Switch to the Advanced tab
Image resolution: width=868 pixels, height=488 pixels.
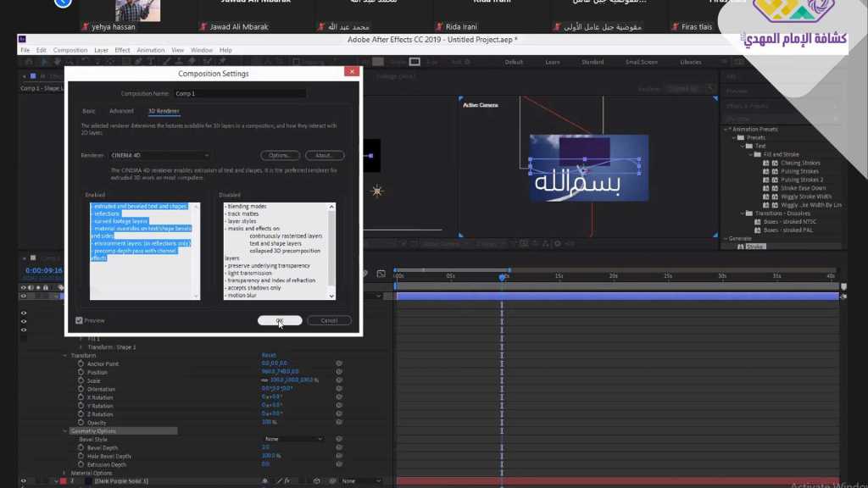[121, 111]
